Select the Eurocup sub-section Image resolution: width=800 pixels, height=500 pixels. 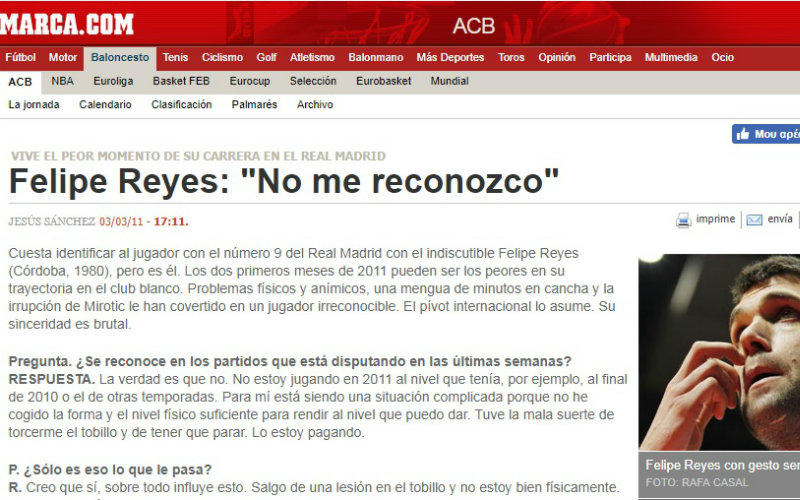249,81
